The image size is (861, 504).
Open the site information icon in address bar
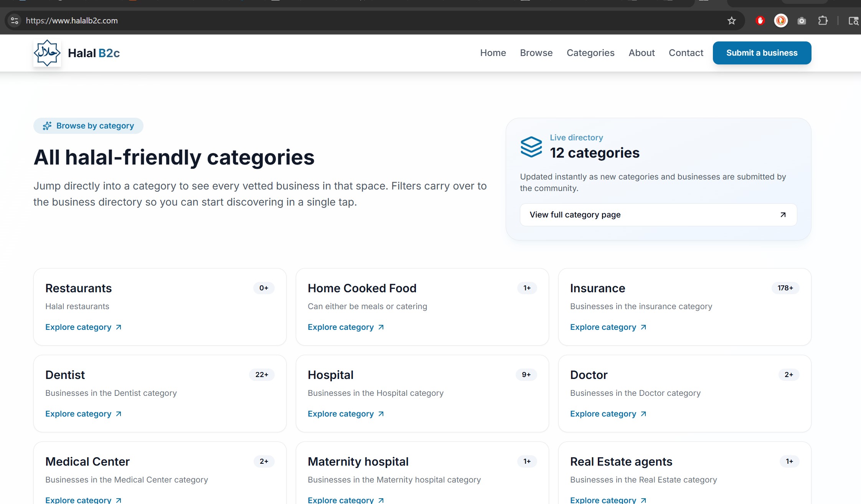pyautogui.click(x=15, y=21)
